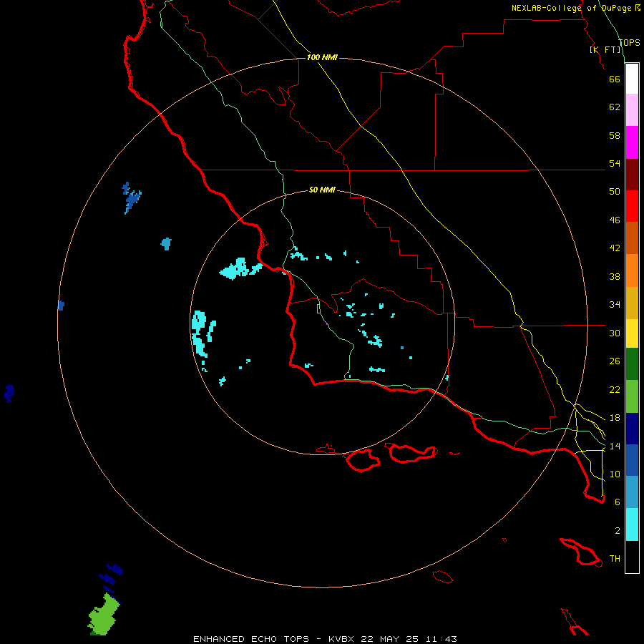
Task: Select the magenta color swatch in the legend
Action: (632, 142)
